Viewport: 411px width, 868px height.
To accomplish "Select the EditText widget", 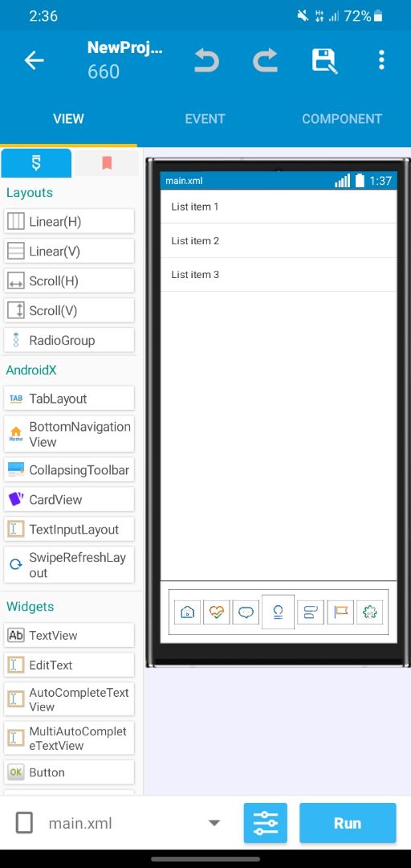I will (x=69, y=665).
